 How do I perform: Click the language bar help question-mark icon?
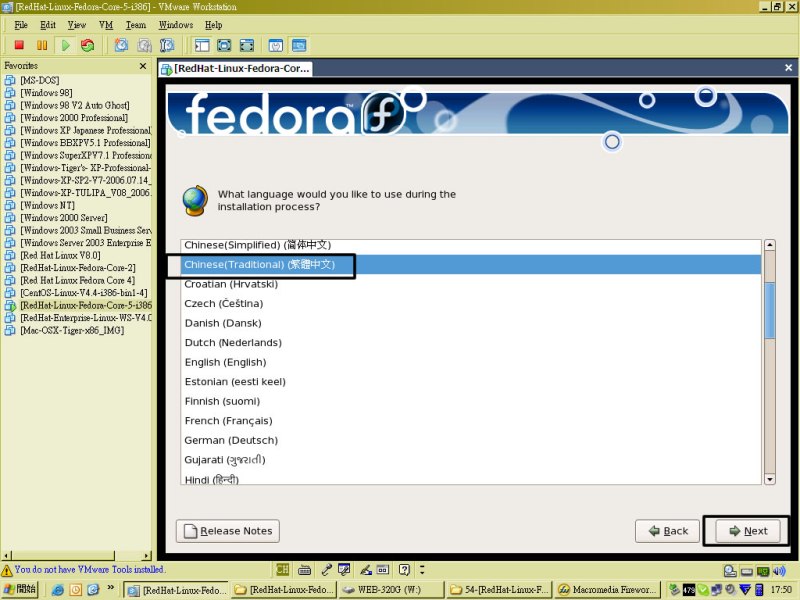click(x=404, y=569)
